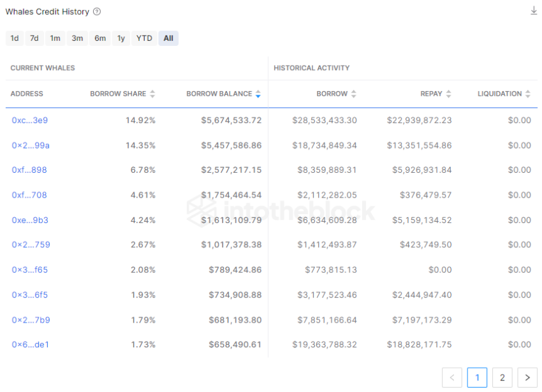542x392 pixels.
Task: Click borrow share value 14.92%
Action: (140, 120)
